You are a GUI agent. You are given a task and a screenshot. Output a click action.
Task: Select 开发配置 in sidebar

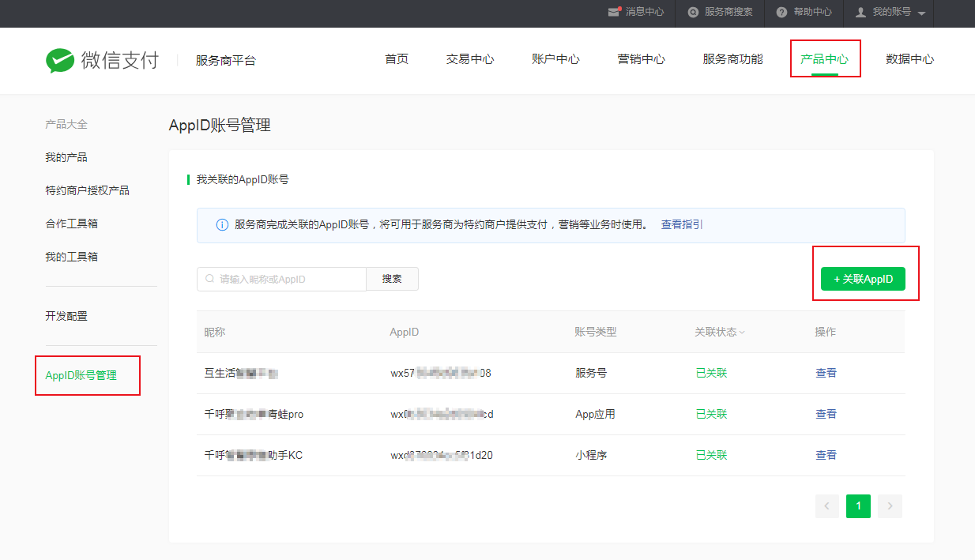click(66, 316)
